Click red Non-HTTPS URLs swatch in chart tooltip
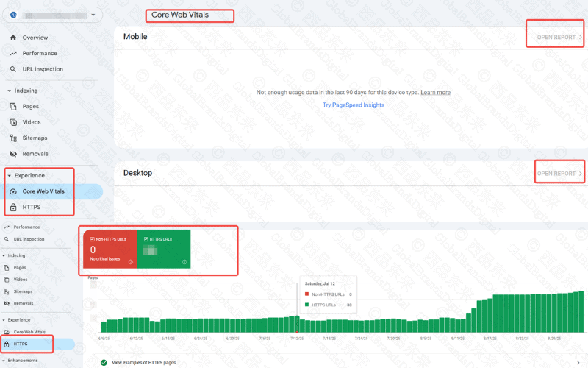The height and width of the screenshot is (368, 588). click(305, 294)
